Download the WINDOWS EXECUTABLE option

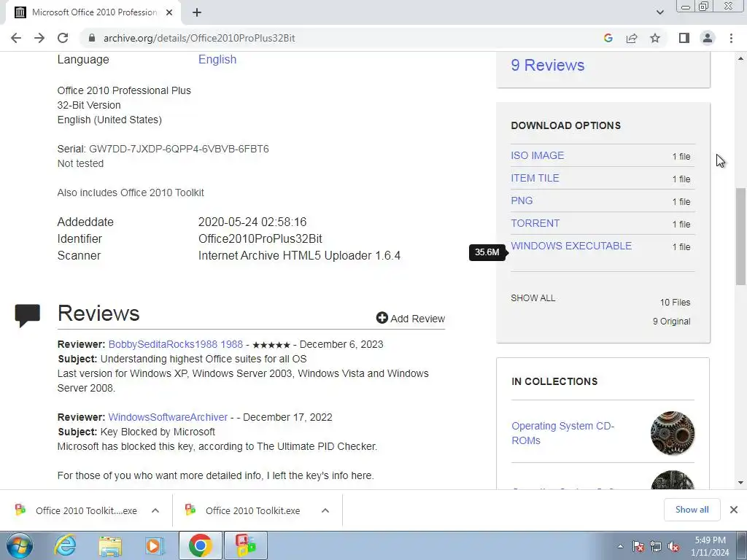tap(571, 246)
